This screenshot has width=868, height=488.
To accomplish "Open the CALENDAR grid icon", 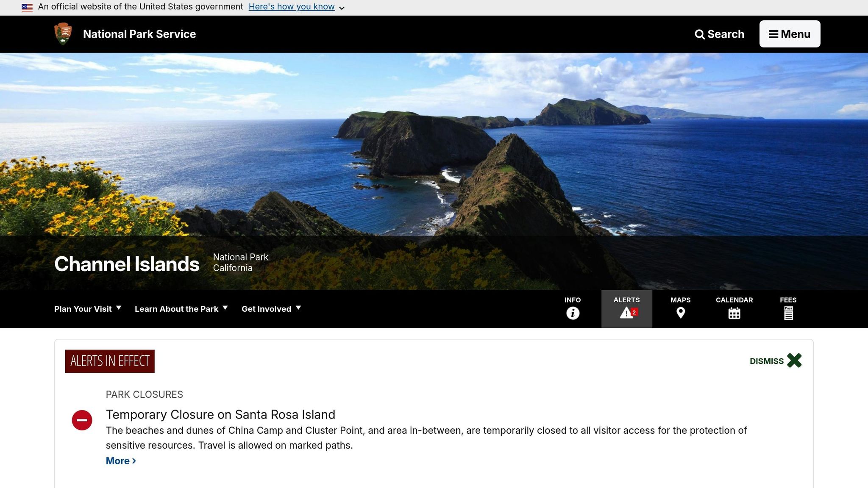I will (x=734, y=313).
